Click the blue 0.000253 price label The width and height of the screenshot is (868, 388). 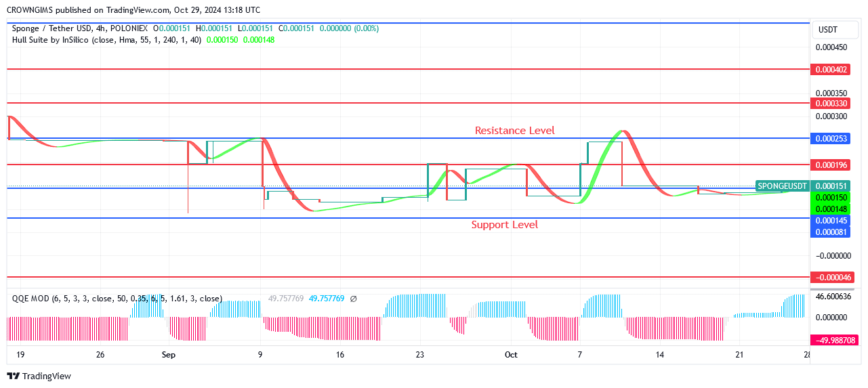830,139
